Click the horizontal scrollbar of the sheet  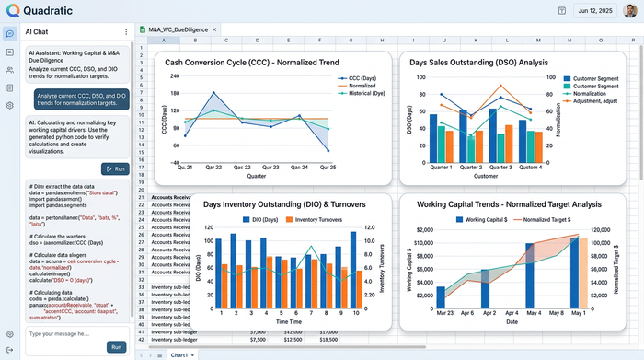click(287, 347)
